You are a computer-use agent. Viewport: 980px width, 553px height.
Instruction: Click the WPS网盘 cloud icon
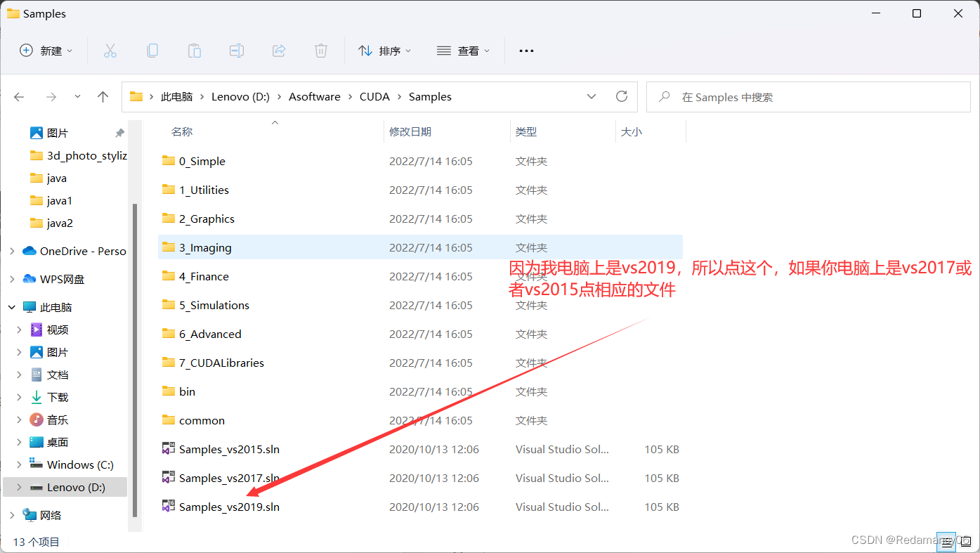point(30,279)
